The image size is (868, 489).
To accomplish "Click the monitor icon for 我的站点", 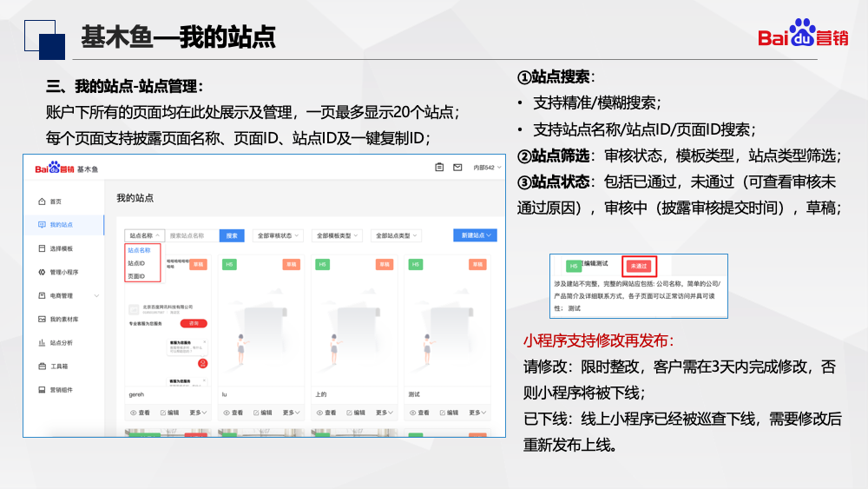I will coord(42,225).
